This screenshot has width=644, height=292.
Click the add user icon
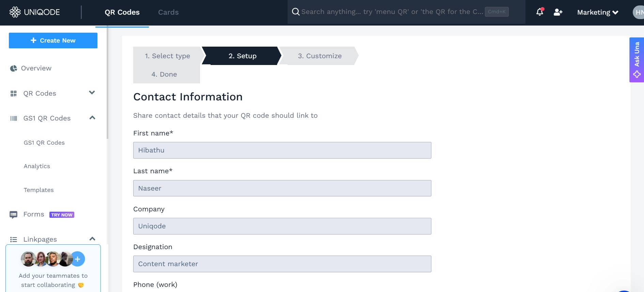[x=558, y=12]
